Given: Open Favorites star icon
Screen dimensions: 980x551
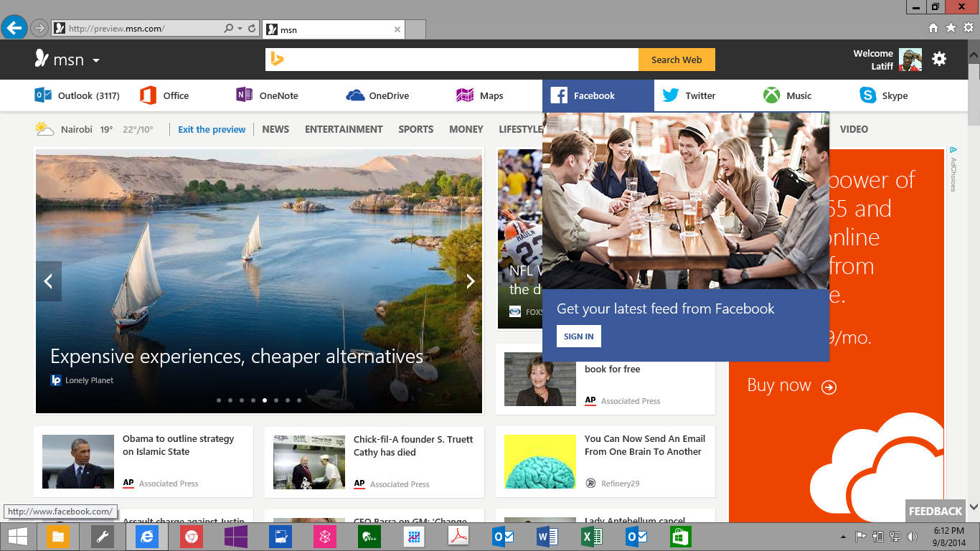Looking at the screenshot, I should [x=951, y=28].
